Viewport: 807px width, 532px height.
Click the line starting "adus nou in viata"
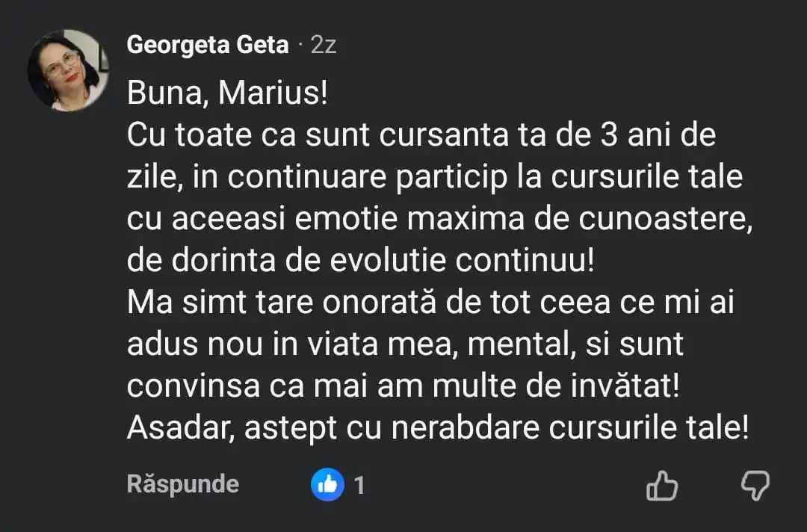click(x=406, y=344)
